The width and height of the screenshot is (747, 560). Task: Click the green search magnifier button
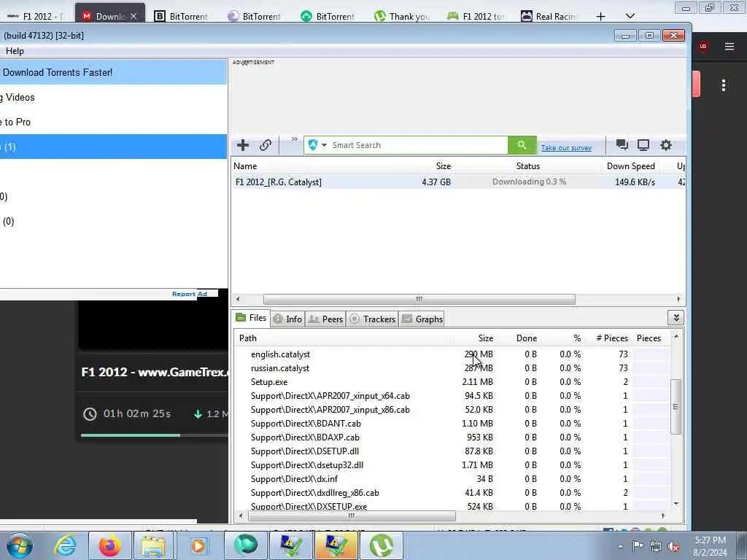(522, 145)
